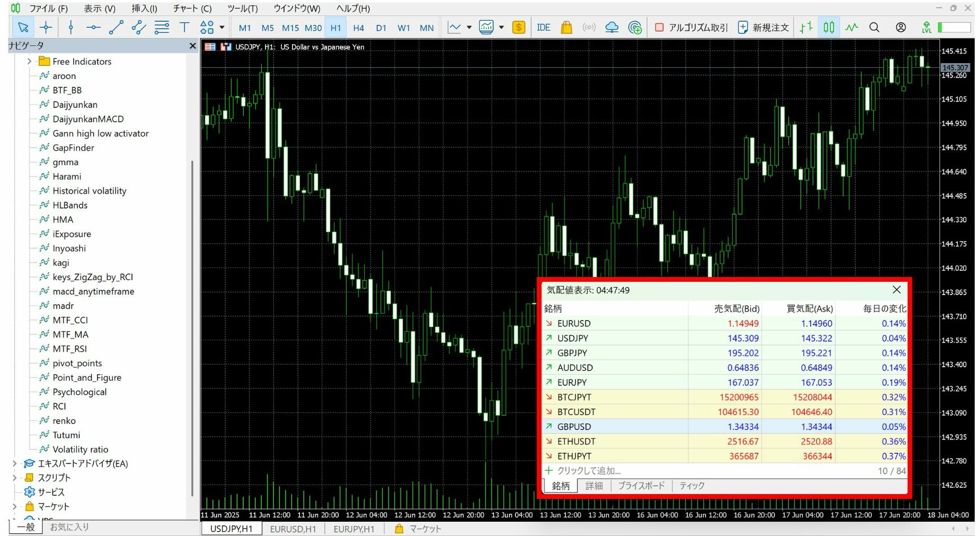This screenshot has height=536, width=980.
Task: Open the VPS cloud hosting icon
Action: click(612, 28)
